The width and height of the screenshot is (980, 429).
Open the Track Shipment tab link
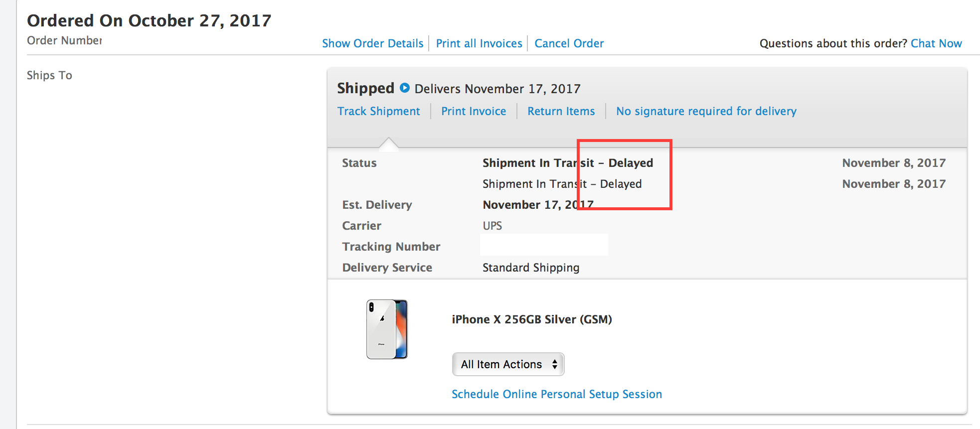coord(378,111)
